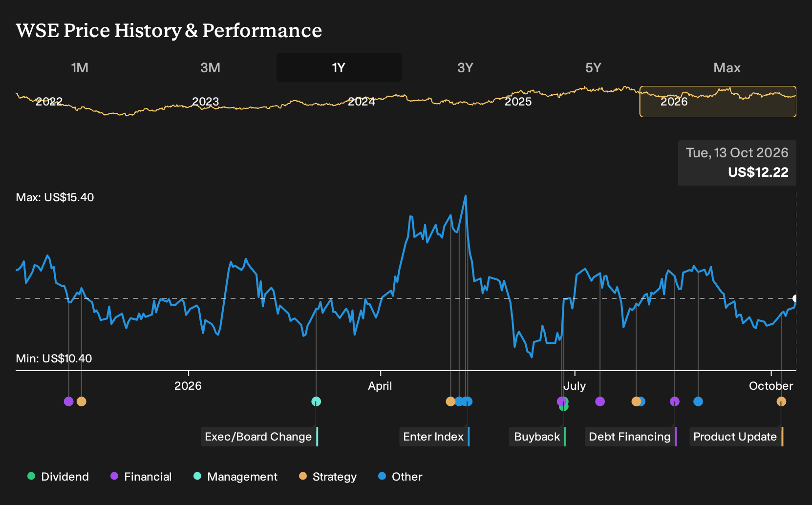The width and height of the screenshot is (812, 505).
Task: Click the orange Strategy dot under October
Action: tap(781, 401)
